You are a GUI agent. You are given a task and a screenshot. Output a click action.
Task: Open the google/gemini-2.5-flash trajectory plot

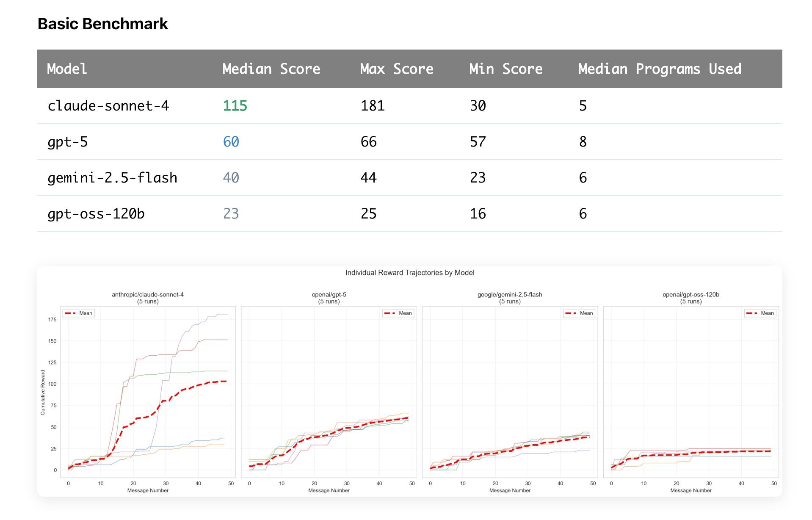click(x=510, y=392)
